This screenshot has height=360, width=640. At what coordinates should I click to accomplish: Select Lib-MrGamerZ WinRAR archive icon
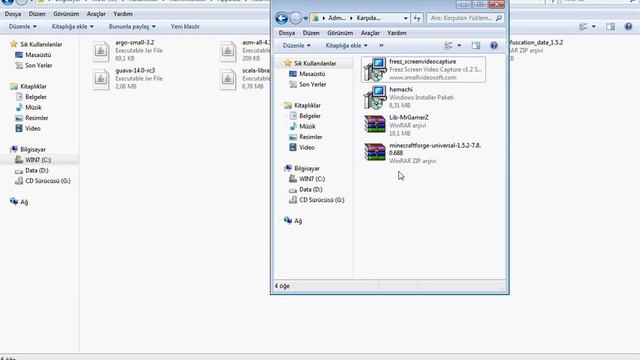point(375,124)
